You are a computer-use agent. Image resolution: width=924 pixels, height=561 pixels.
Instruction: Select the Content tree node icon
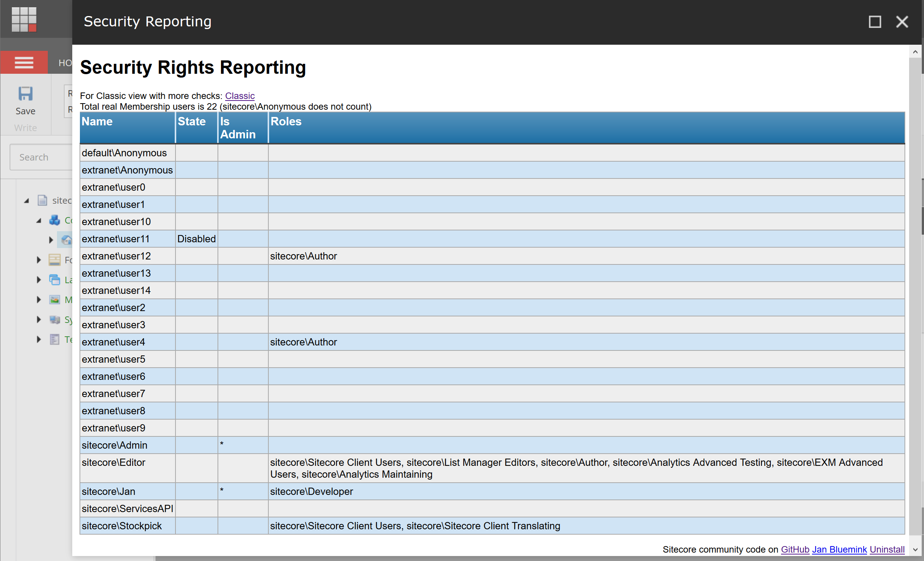coord(55,220)
